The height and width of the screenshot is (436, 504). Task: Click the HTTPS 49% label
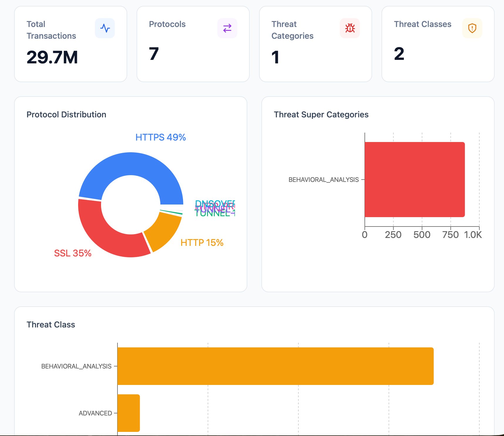[x=160, y=137]
